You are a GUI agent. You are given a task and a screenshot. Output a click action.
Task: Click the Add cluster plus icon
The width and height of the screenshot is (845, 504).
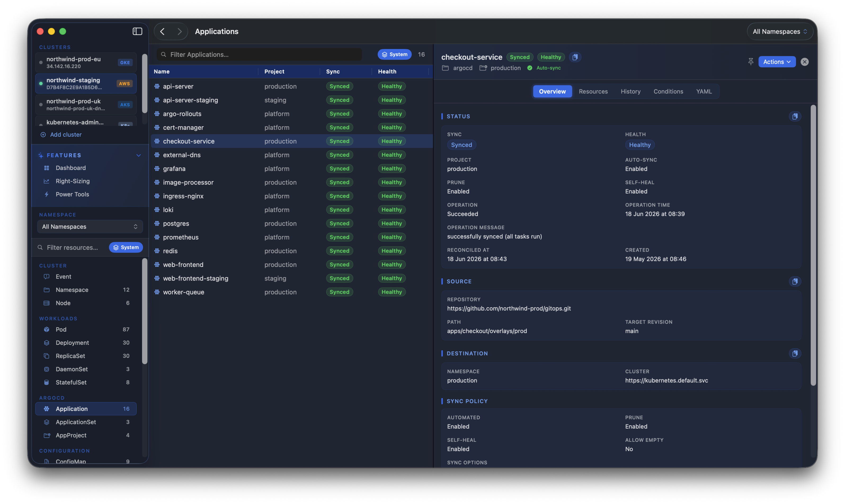pyautogui.click(x=43, y=135)
